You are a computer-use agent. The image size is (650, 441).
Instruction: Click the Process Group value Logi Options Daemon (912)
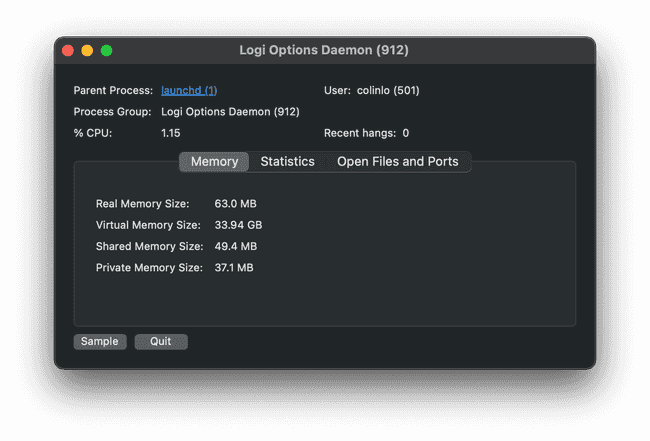click(230, 112)
